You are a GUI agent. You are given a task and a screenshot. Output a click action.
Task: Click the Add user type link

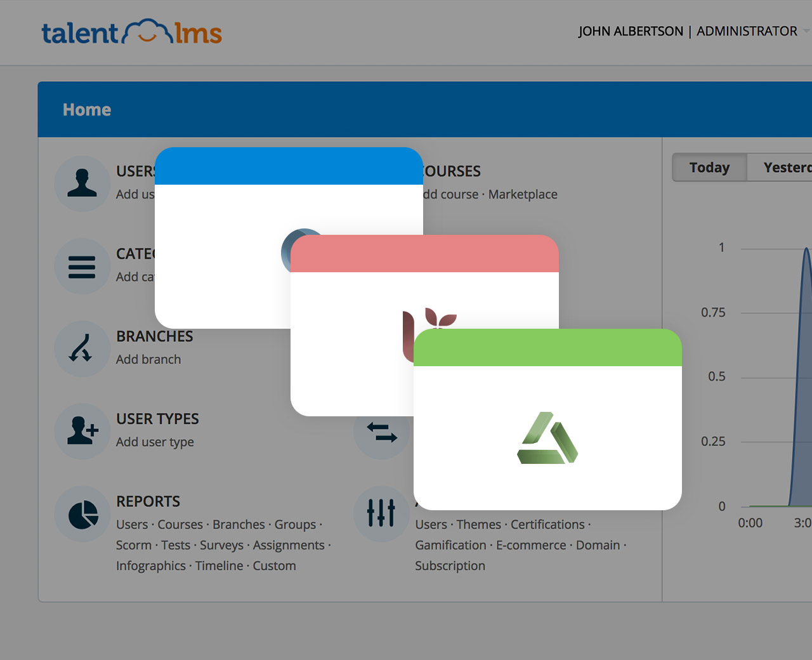pyautogui.click(x=155, y=442)
